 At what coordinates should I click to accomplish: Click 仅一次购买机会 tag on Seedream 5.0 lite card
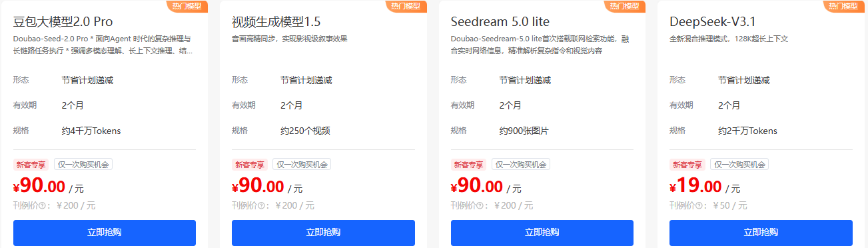521,165
